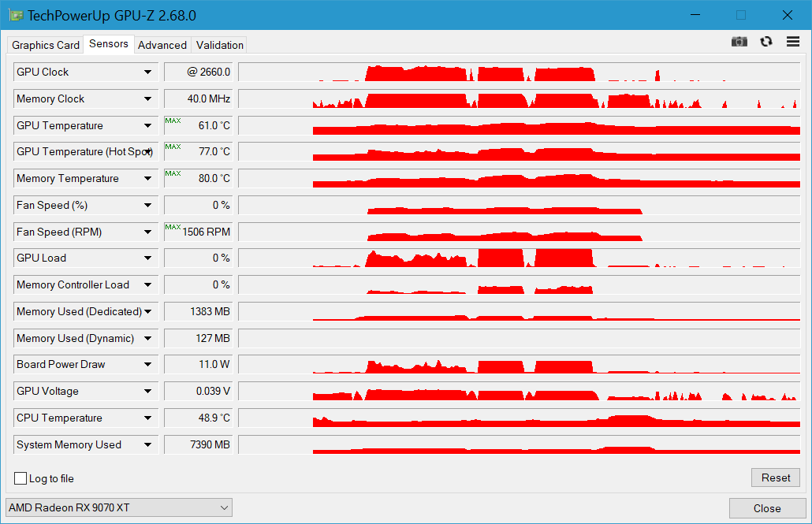This screenshot has width=812, height=524.
Task: Click the refresh arrows icon
Action: point(766,42)
